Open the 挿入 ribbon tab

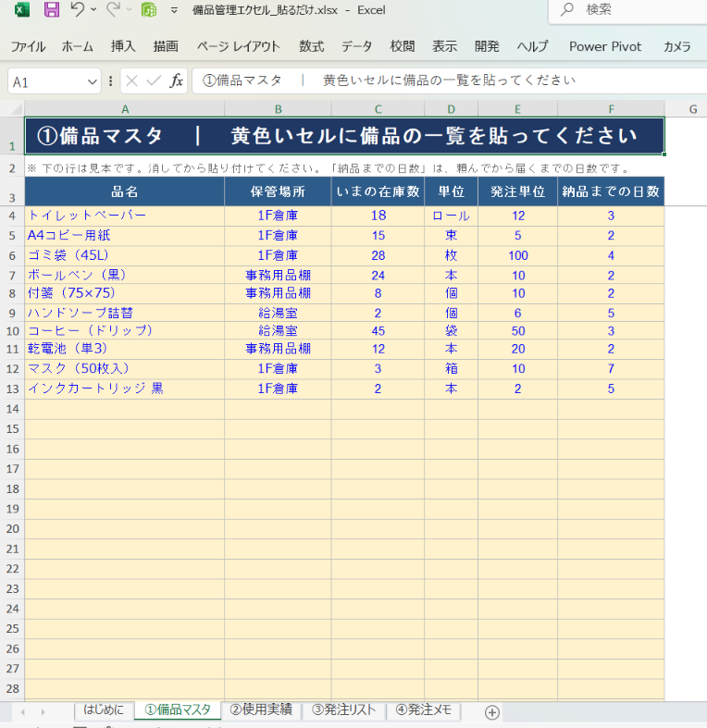point(123,46)
